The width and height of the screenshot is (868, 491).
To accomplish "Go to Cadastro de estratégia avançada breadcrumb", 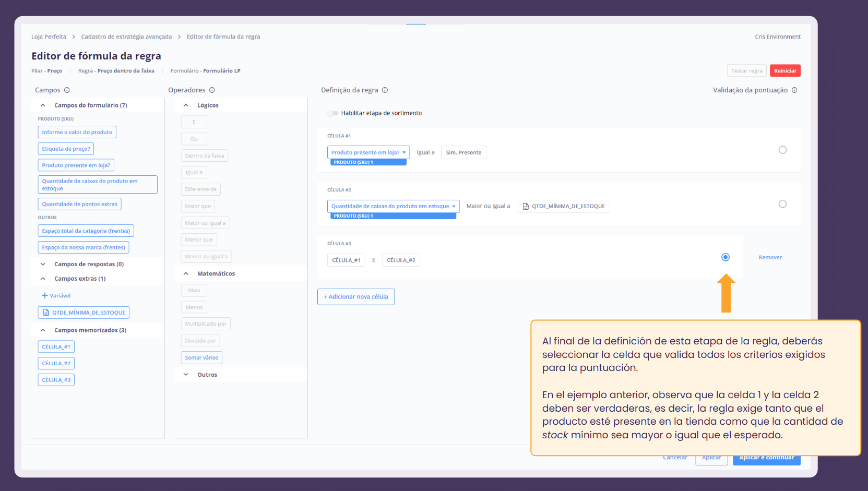I will (126, 37).
